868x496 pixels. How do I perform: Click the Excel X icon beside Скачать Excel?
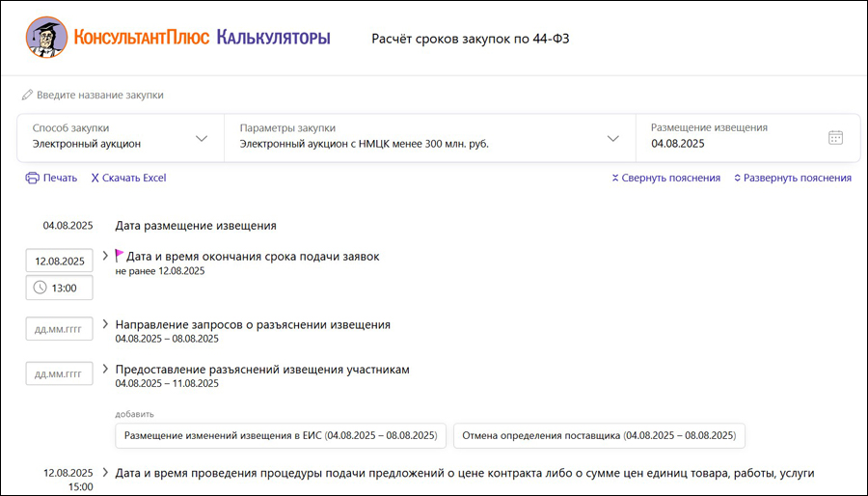click(95, 178)
